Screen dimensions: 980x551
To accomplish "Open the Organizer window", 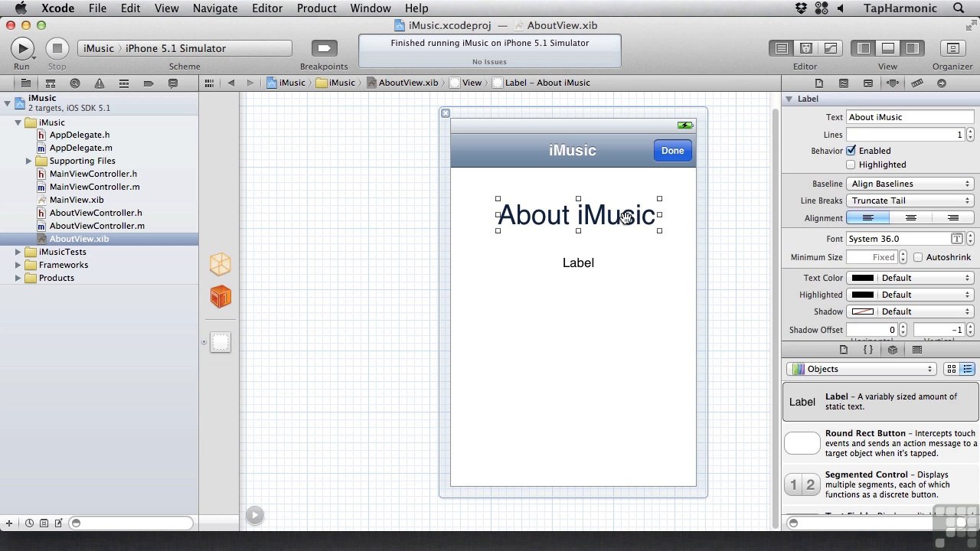I will [x=952, y=48].
